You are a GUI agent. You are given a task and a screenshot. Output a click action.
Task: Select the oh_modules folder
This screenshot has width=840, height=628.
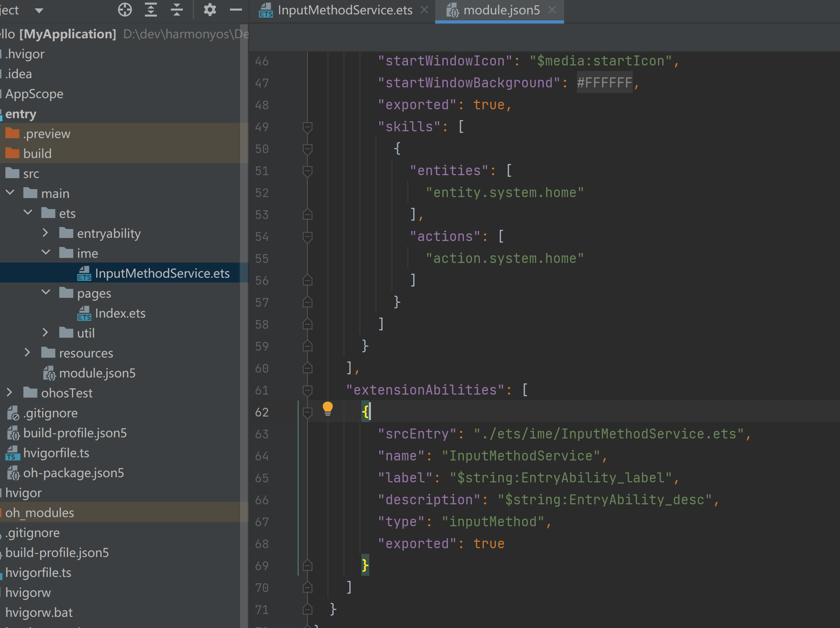click(40, 512)
